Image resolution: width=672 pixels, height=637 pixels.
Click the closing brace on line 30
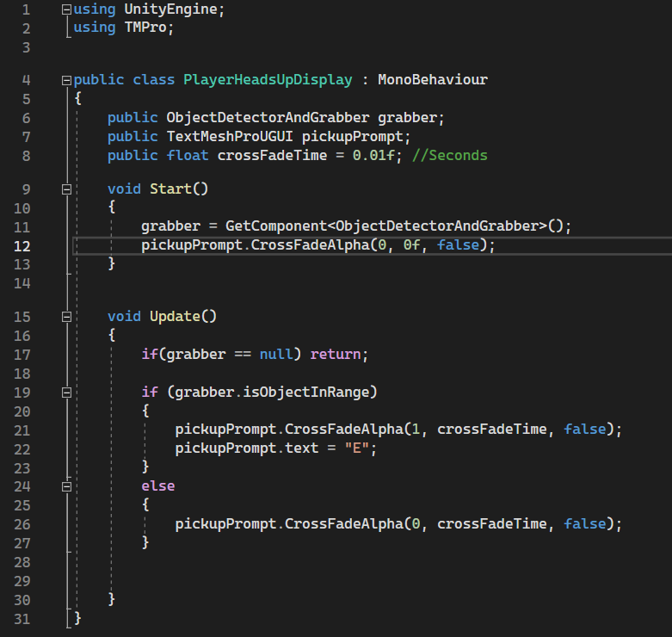(x=112, y=599)
